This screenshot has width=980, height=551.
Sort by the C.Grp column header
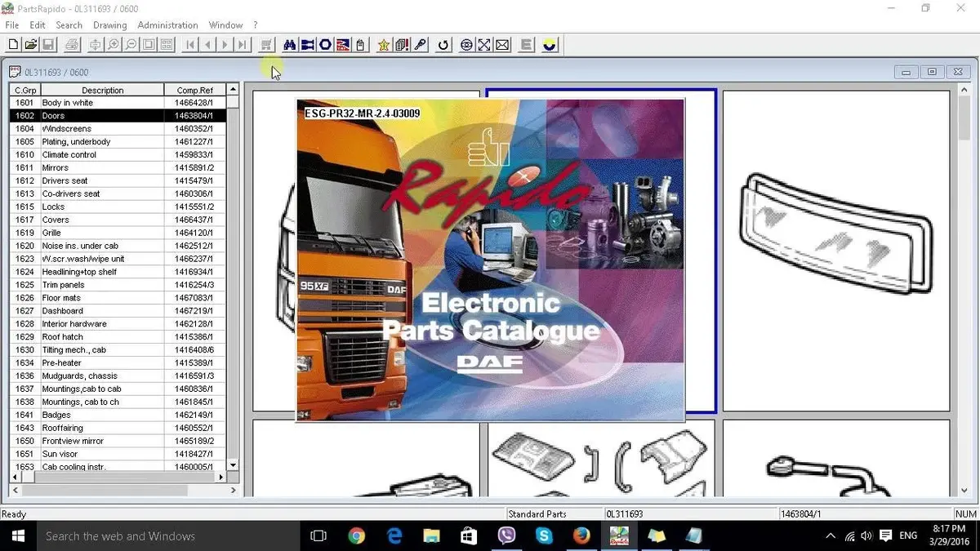25,90
